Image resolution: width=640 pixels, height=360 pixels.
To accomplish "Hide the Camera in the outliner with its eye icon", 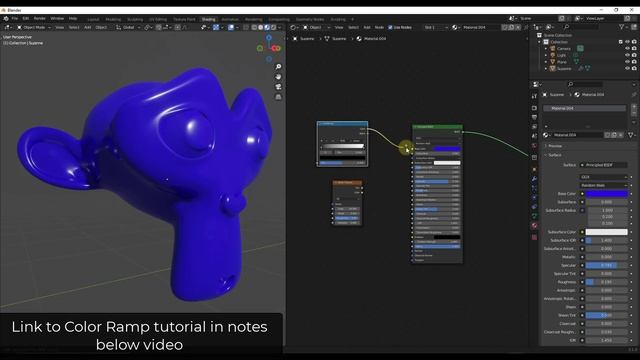I will tap(627, 49).
